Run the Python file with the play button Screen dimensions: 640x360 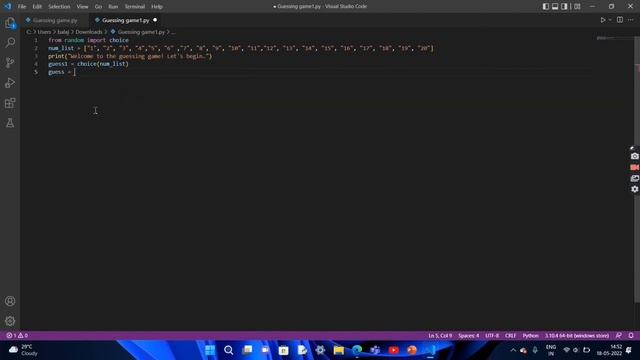[602, 20]
